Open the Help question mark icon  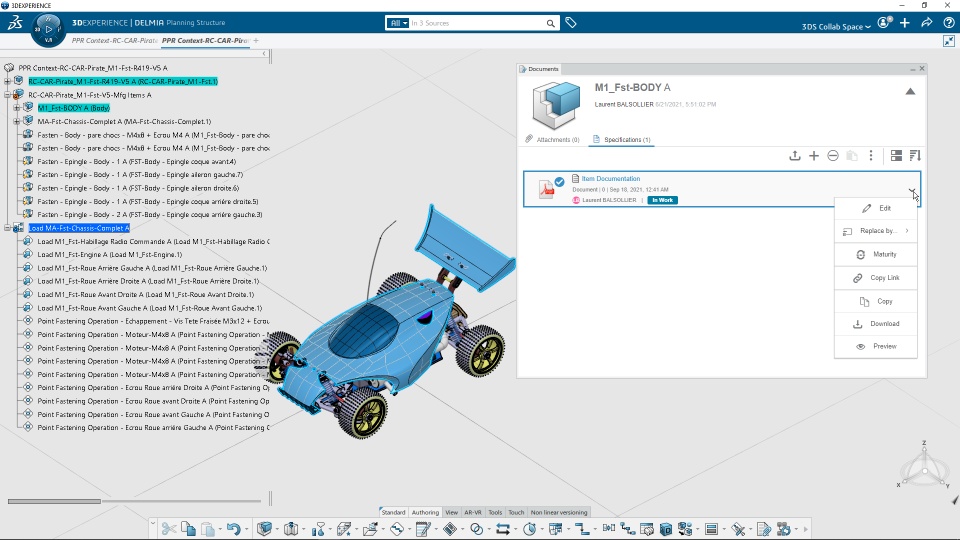[948, 23]
